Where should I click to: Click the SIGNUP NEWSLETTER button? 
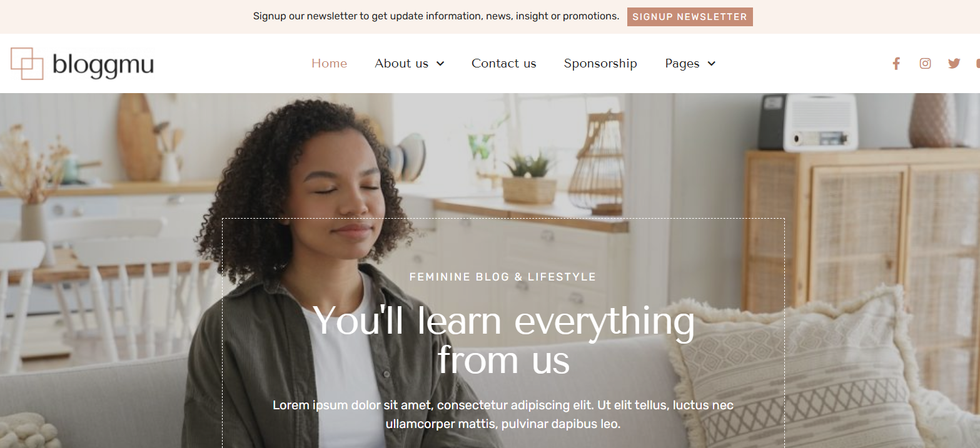[x=690, y=17]
